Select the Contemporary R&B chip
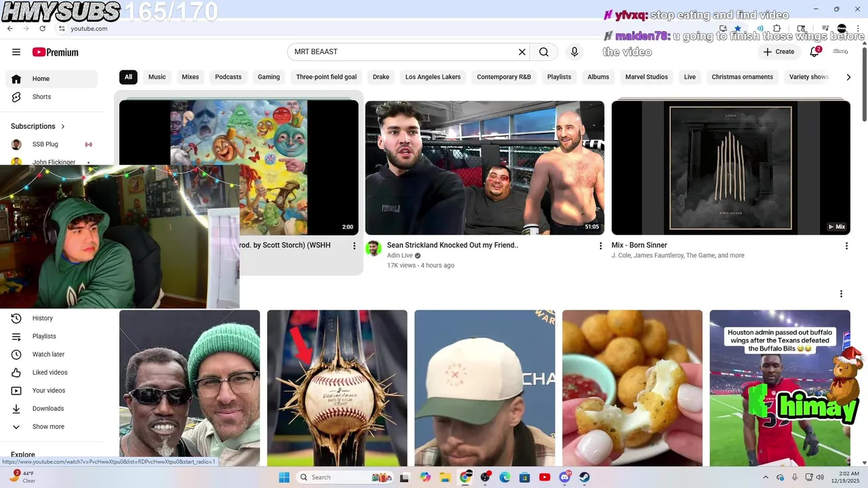868x488 pixels. click(x=504, y=77)
